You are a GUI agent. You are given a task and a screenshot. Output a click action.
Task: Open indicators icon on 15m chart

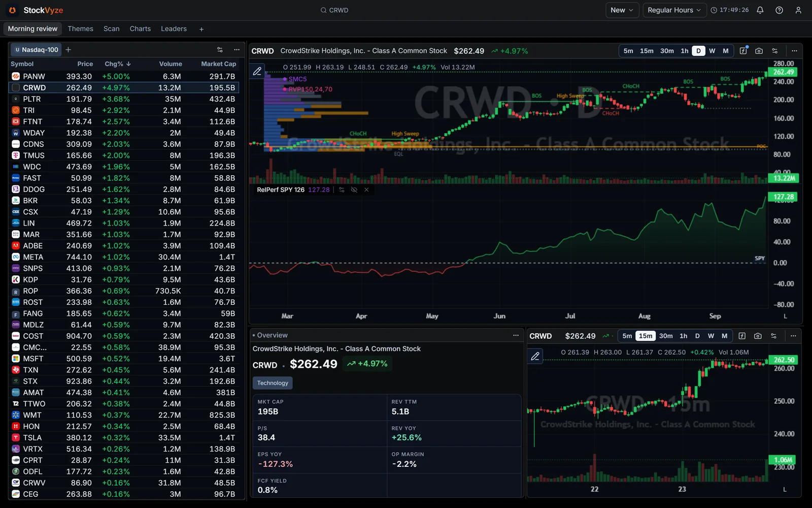[742, 336]
